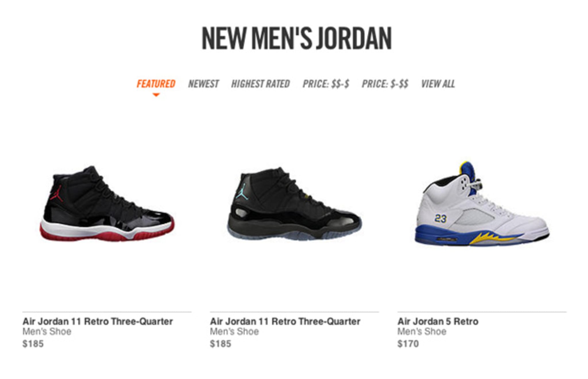Click the New Men's Jordan heading
Image resolution: width=588 pixels, height=379 pixels.
pyautogui.click(x=297, y=38)
